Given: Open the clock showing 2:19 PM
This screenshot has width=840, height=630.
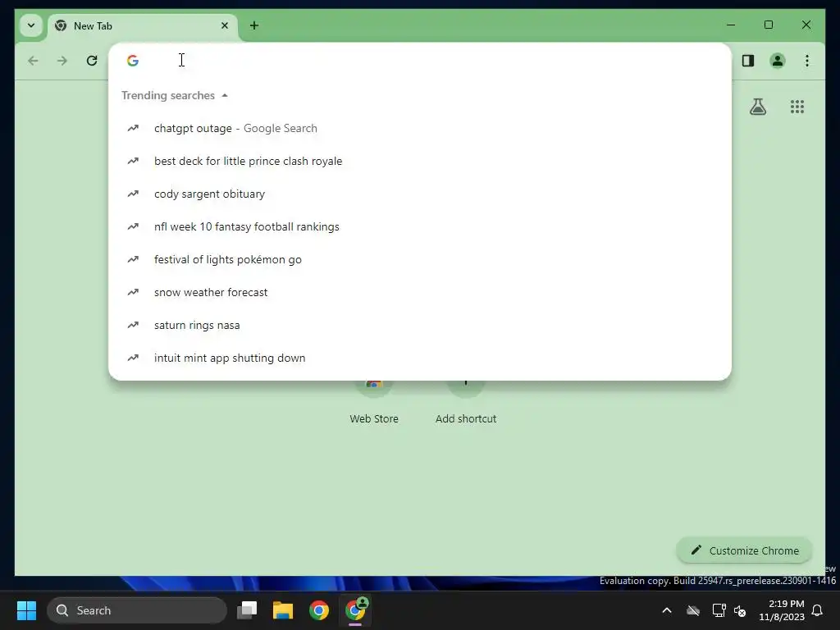Looking at the screenshot, I should pos(782,610).
